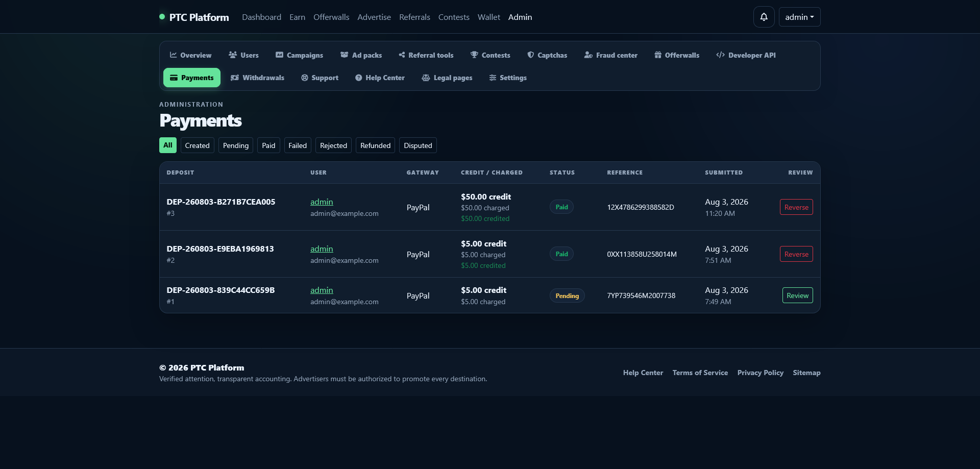Screen dimensions: 980x469
Task: Click the PTC Platform logo text
Action: pyautogui.click(x=199, y=17)
